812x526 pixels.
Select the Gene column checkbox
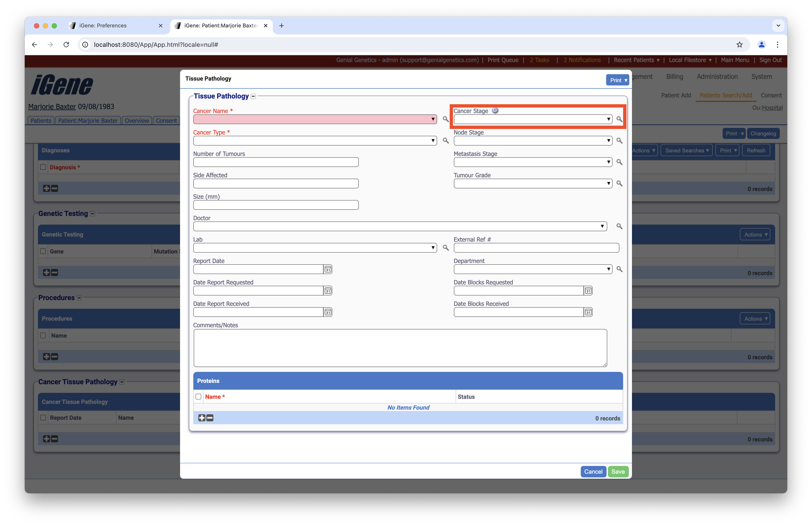coord(43,251)
